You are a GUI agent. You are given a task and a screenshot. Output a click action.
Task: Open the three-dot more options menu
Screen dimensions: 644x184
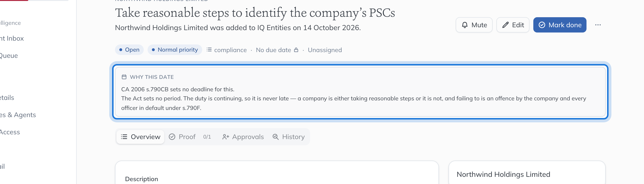pos(598,25)
